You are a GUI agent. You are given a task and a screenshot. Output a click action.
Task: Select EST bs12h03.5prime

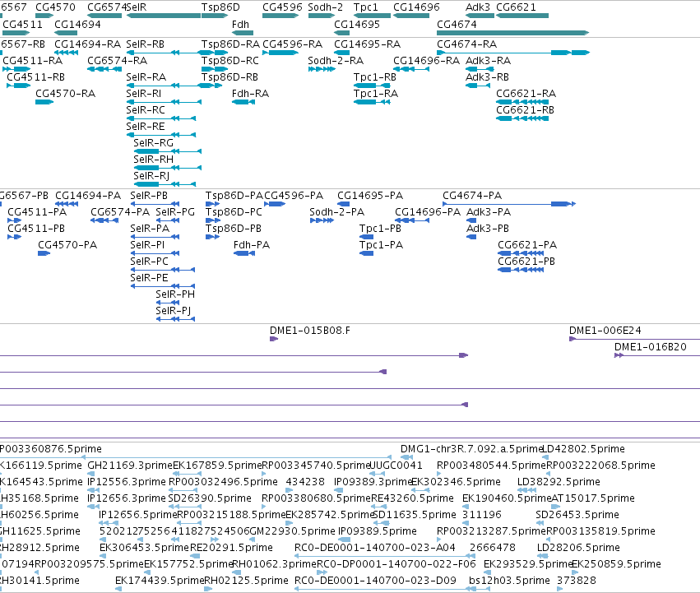click(509, 581)
